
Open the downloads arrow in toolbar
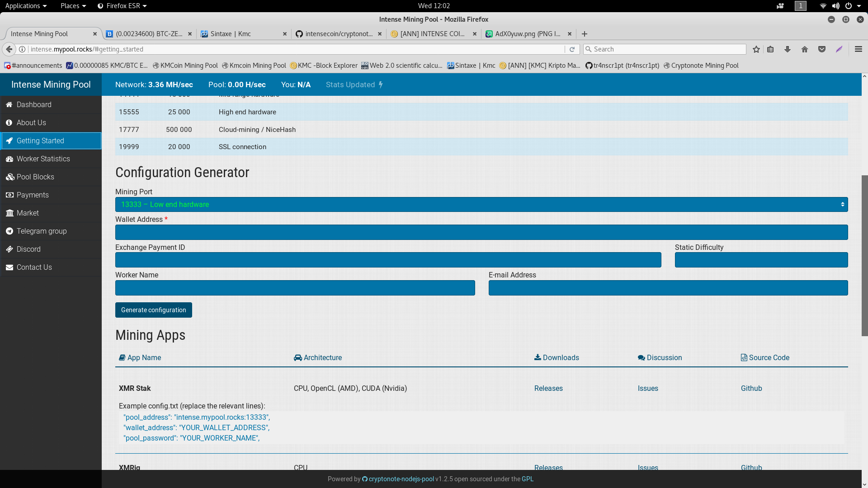[788, 49]
